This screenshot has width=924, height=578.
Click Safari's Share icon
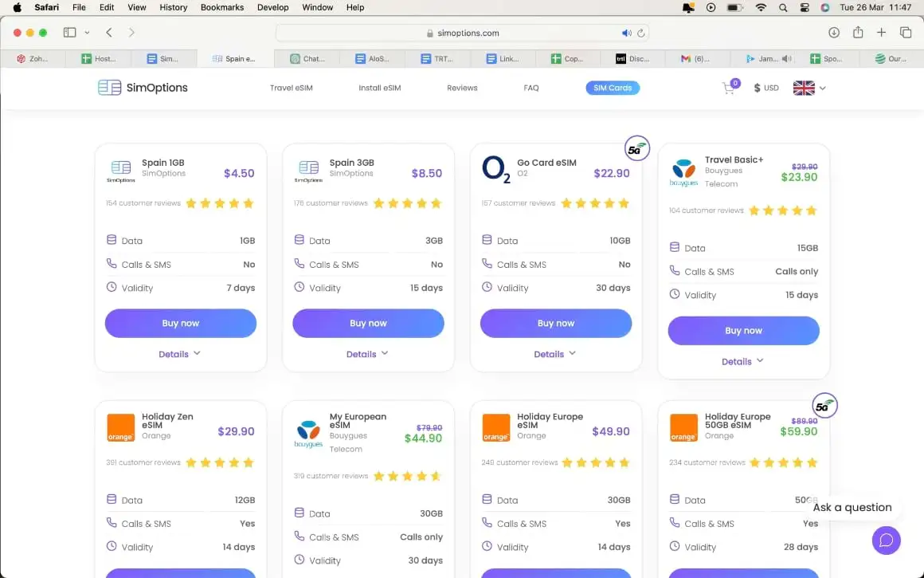tap(858, 33)
